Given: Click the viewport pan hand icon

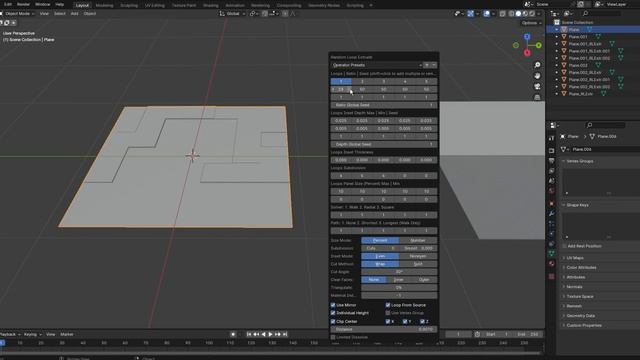Looking at the screenshot, I should tap(537, 76).
